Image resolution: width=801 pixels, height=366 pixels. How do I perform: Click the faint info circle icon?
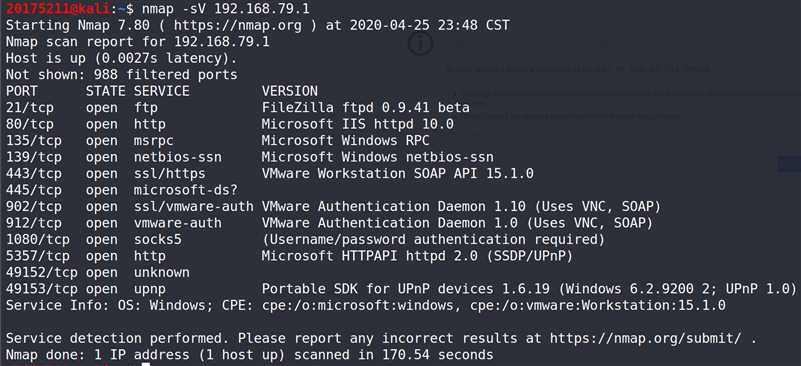pyautogui.click(x=420, y=43)
